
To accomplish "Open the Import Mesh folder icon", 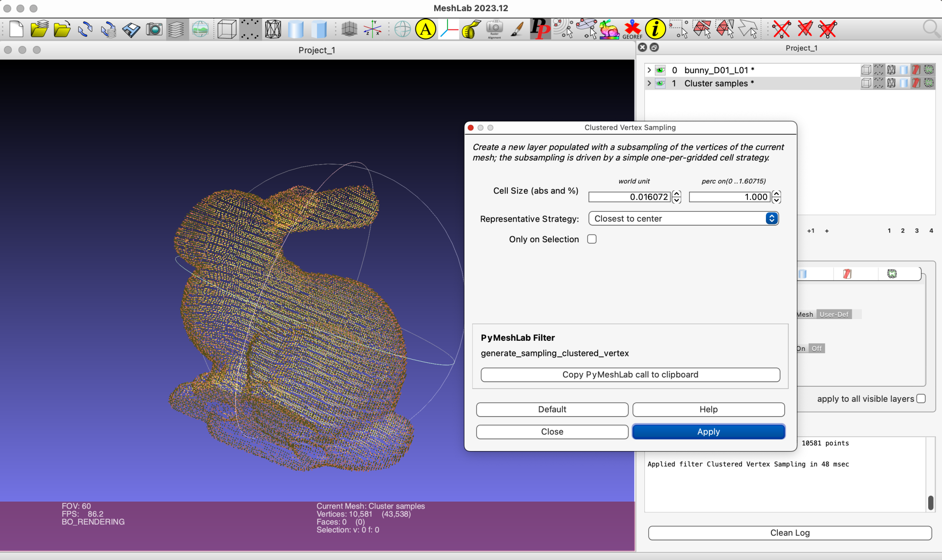I will tap(62, 29).
